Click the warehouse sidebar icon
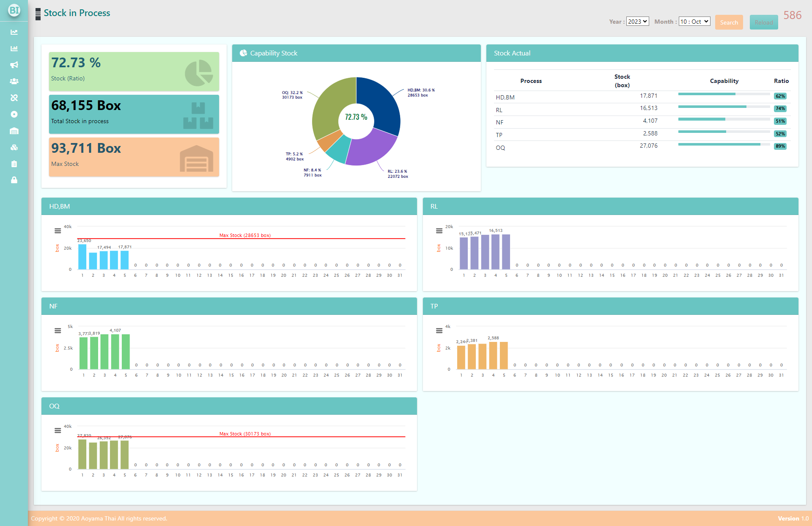812x526 pixels. [14, 131]
